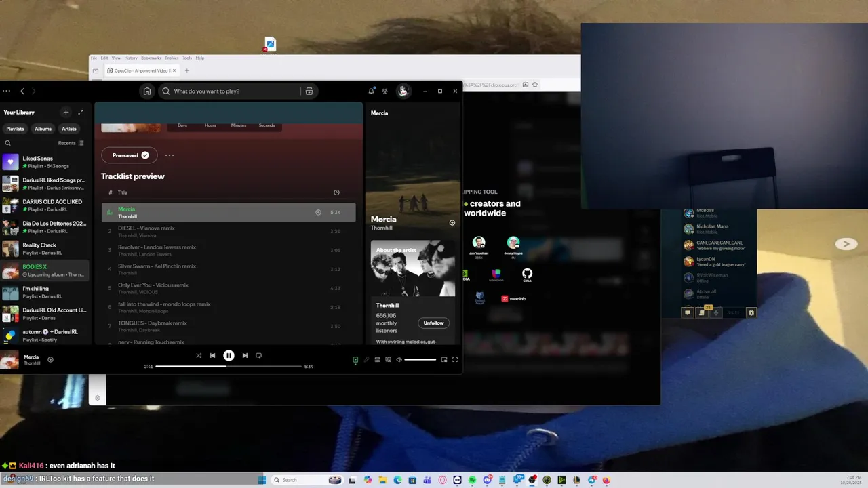Open I'm chilling playlist
The image size is (868, 488).
(45, 292)
